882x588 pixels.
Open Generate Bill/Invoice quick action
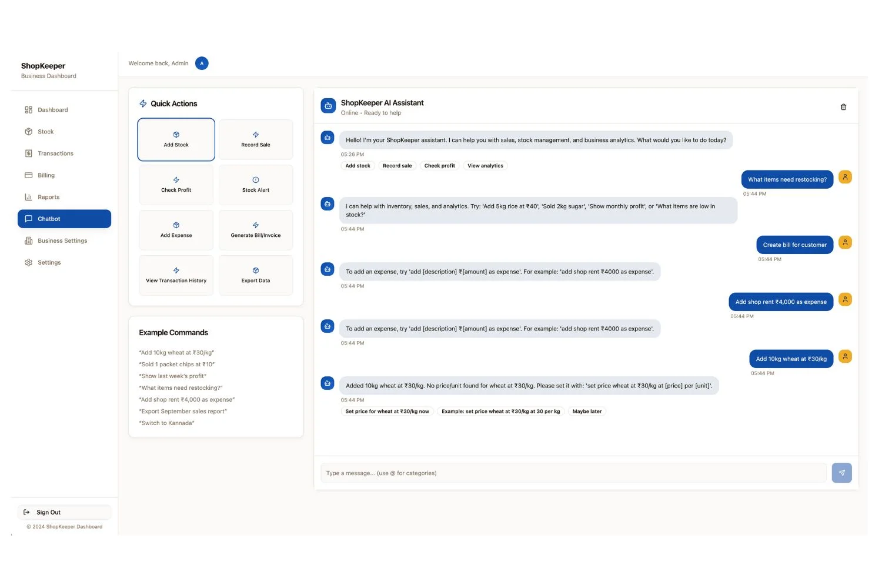(x=256, y=230)
